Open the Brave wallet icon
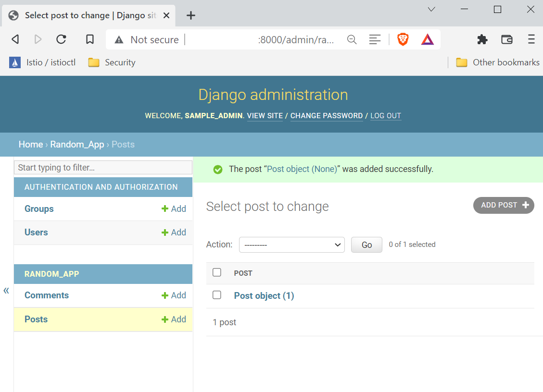543x392 pixels. tap(506, 39)
